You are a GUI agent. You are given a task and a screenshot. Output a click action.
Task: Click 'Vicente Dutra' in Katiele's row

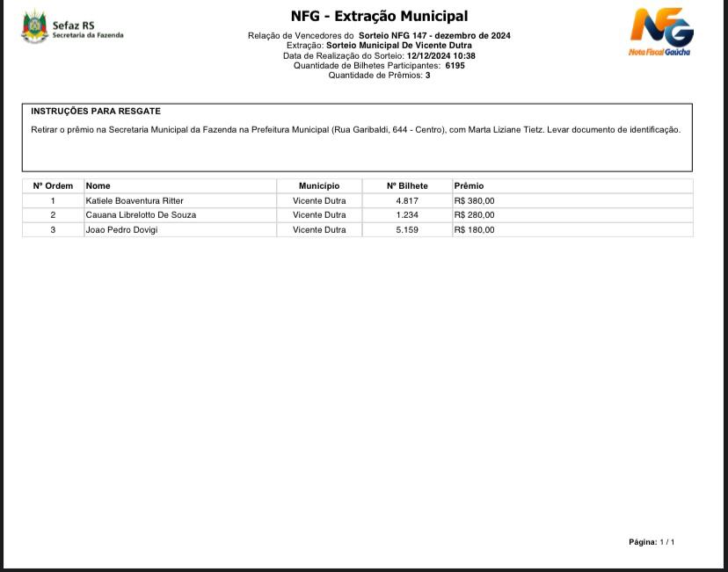319,201
